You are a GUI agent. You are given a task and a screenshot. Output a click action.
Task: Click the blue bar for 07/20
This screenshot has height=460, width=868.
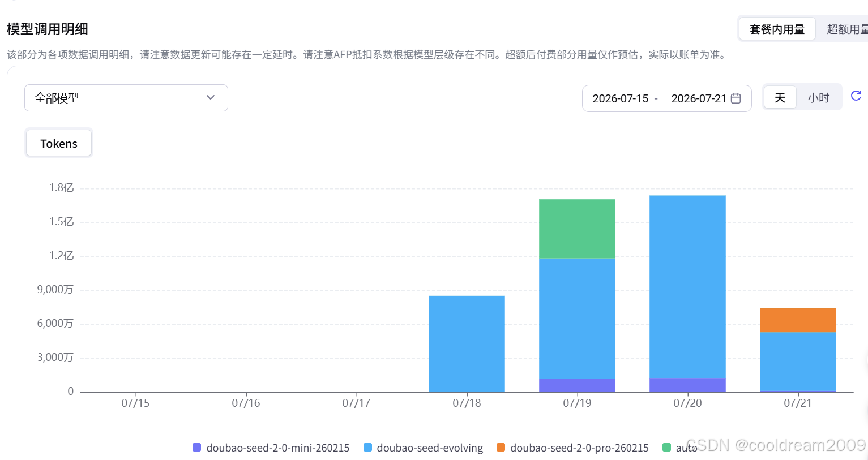[687, 286]
